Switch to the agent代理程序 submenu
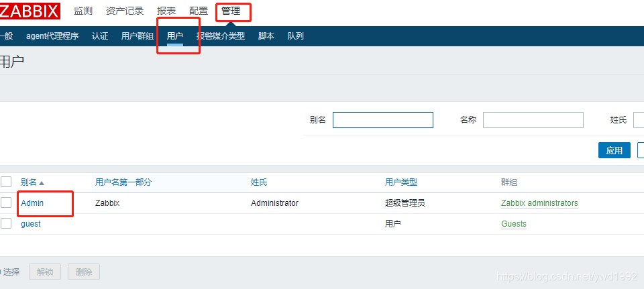 point(52,36)
